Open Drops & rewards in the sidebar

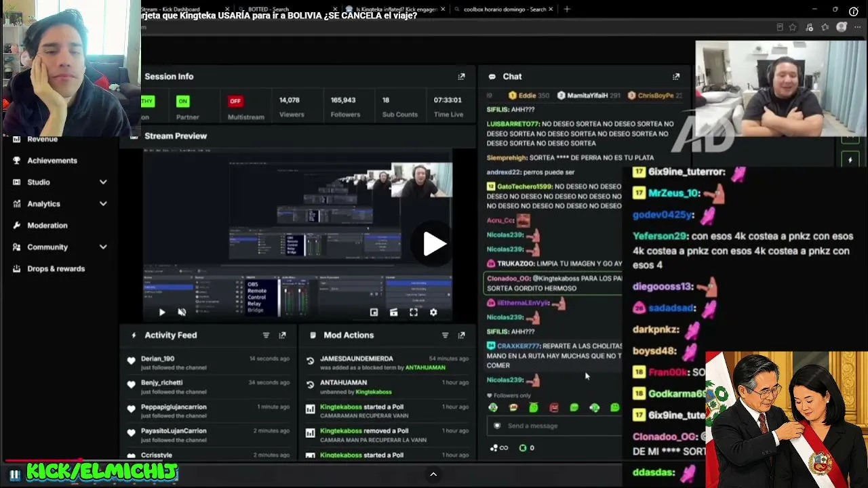tap(56, 269)
